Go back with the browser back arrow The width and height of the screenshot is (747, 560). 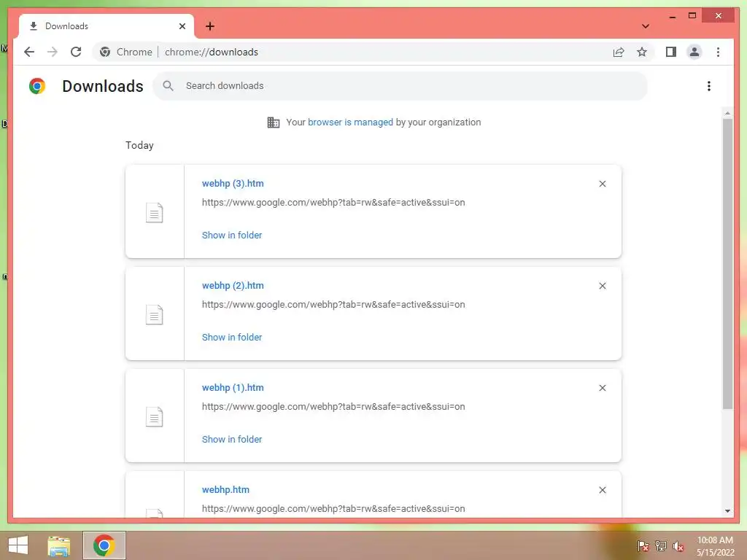pyautogui.click(x=29, y=52)
